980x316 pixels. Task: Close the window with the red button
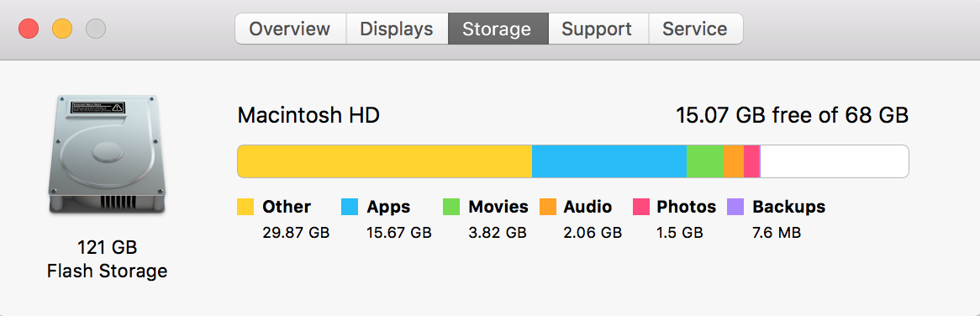coord(29,29)
